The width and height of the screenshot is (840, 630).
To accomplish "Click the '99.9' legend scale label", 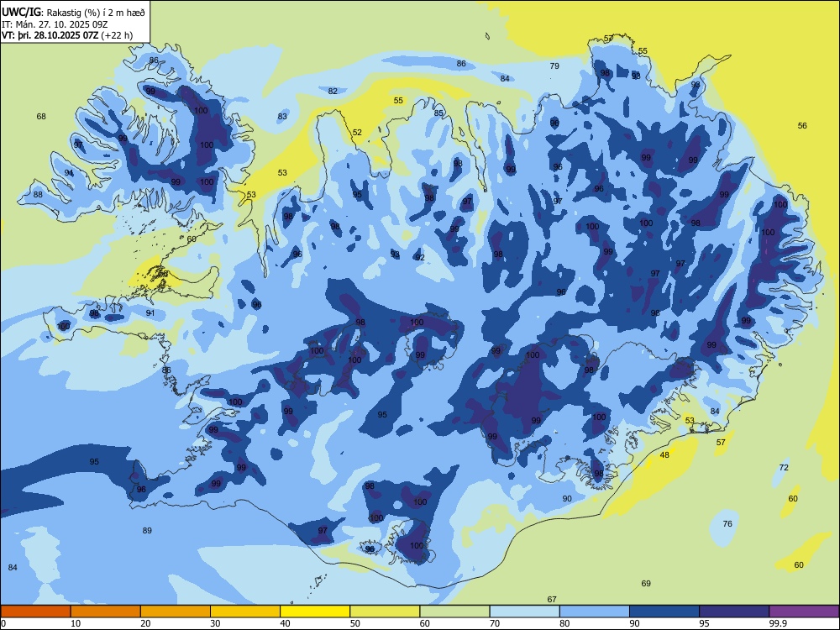I will pos(778,623).
